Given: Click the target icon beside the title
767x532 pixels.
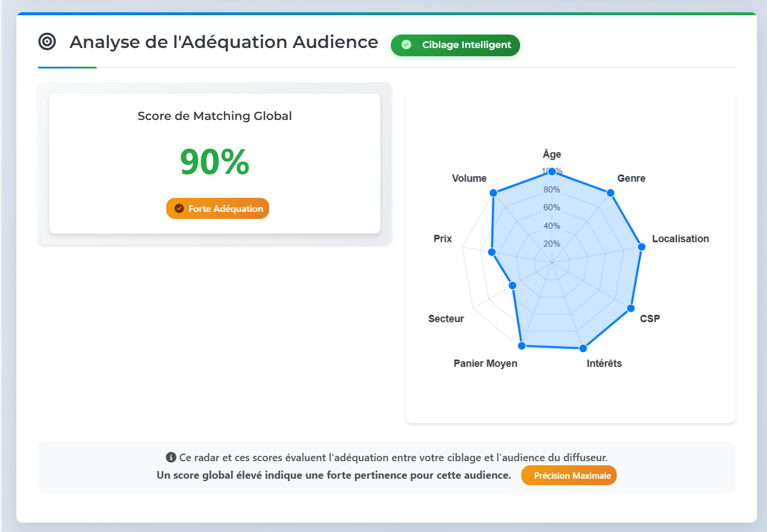Looking at the screenshot, I should (47, 42).
